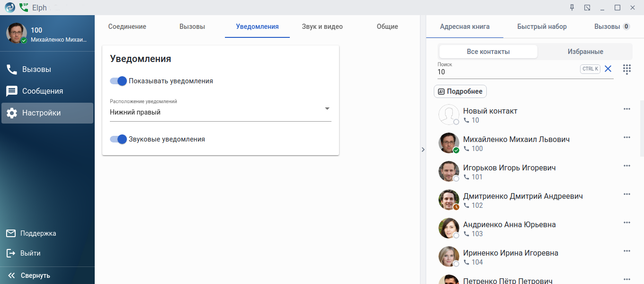Click the Поиск search input field

pyautogui.click(x=507, y=72)
